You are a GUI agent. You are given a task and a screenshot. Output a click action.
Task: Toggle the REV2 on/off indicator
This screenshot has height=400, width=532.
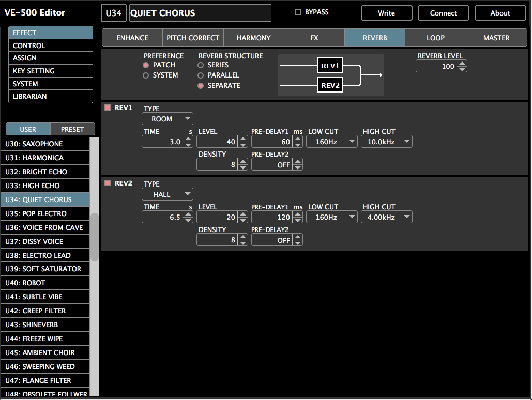[108, 183]
